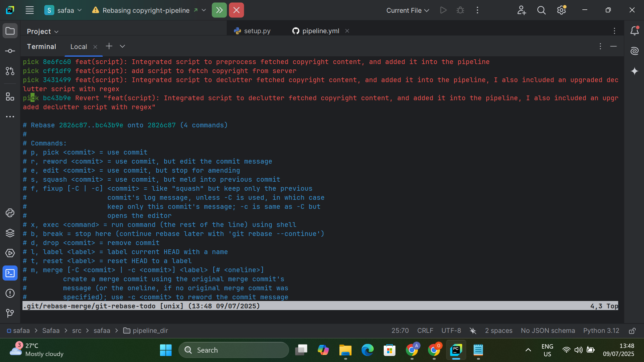Image resolution: width=644 pixels, height=362 pixels.
Task: Hide the Terminal panel
Action: [613, 46]
